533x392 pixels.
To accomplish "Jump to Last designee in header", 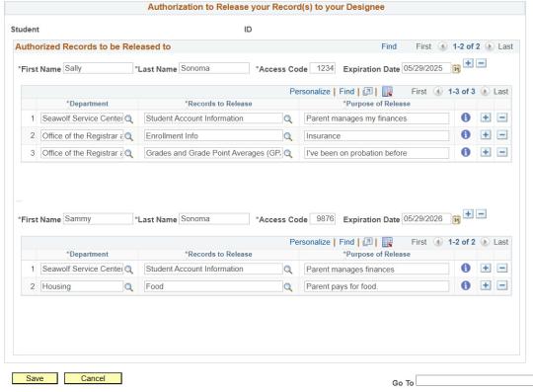I will [x=505, y=46].
